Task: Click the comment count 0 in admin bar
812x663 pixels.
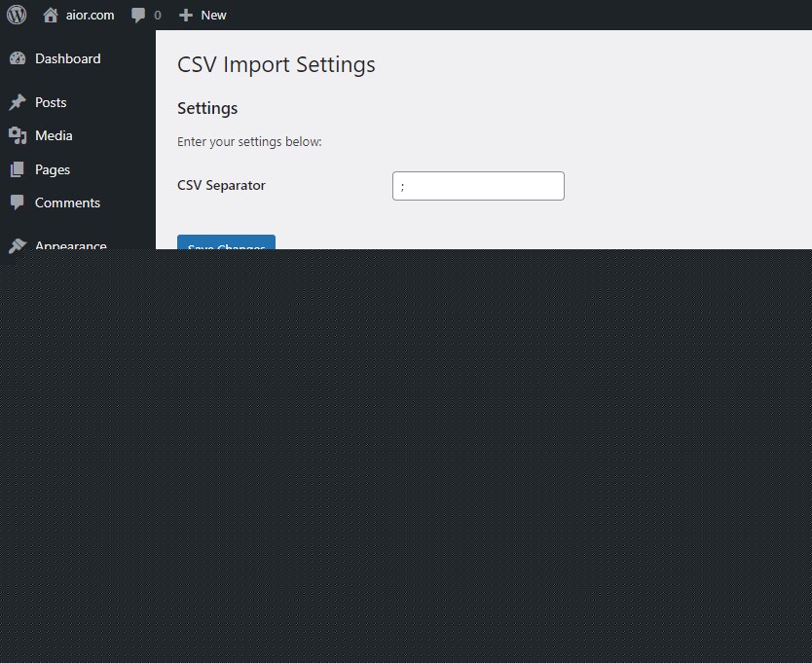Action: tap(158, 16)
